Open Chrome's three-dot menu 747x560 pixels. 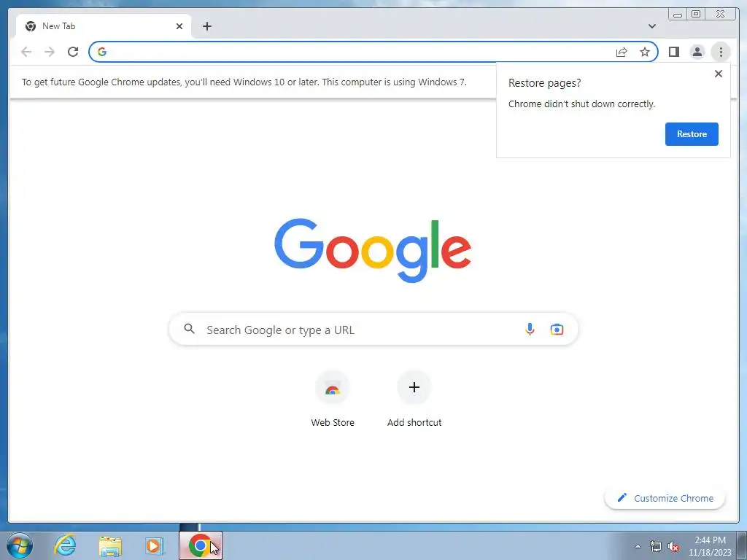tap(721, 52)
